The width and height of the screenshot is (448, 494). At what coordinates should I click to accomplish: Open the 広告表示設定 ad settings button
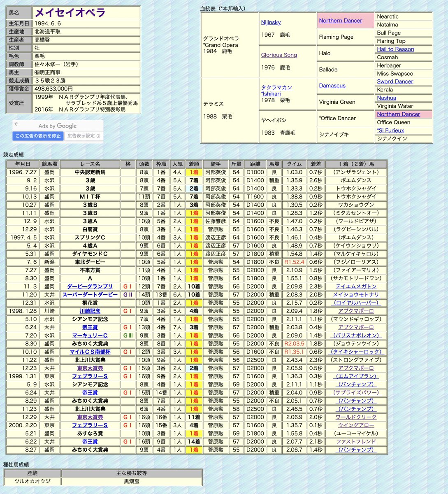(x=84, y=136)
